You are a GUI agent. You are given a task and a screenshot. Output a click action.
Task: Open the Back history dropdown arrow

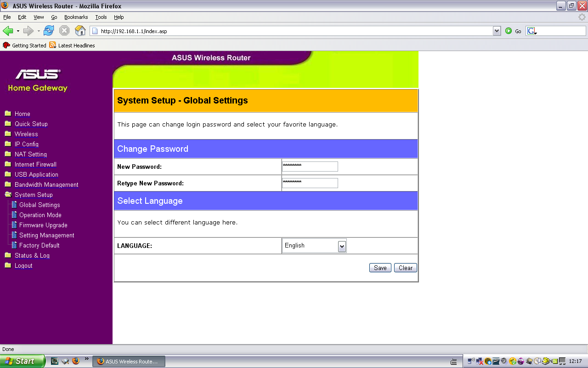click(18, 31)
